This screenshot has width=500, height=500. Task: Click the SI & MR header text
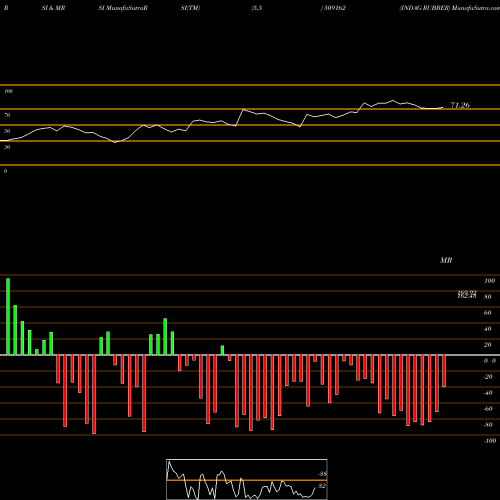pos(53,8)
